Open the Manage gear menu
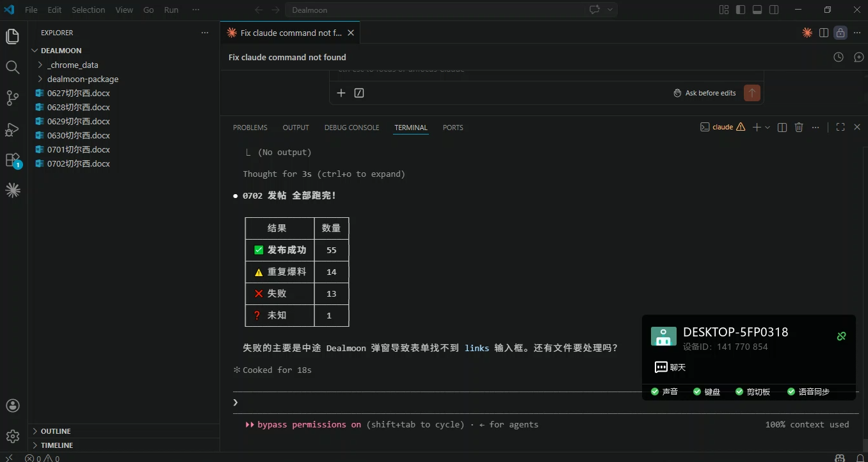The image size is (868, 462). click(x=13, y=436)
